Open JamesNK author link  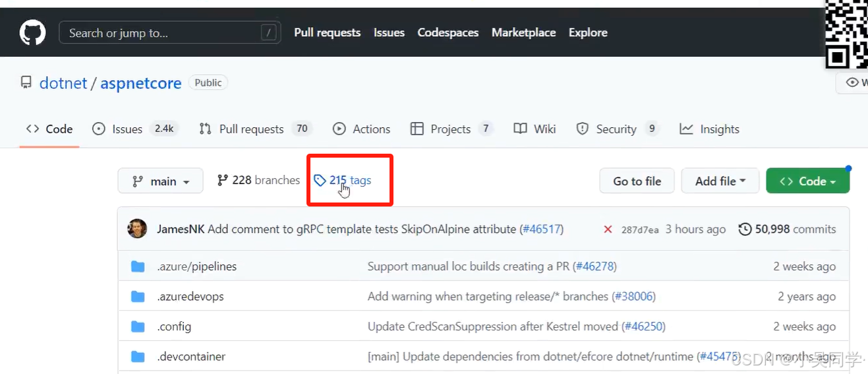click(x=181, y=229)
